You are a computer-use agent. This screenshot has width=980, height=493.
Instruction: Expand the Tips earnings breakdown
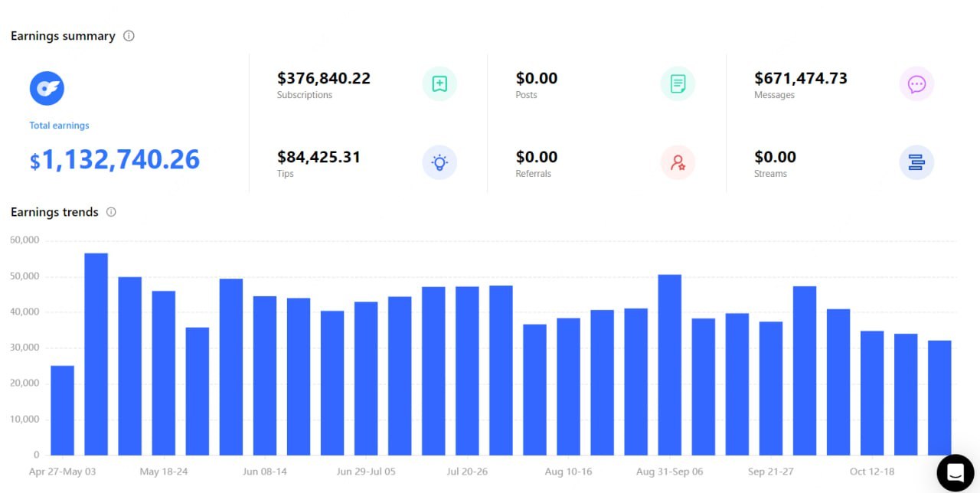318,156
